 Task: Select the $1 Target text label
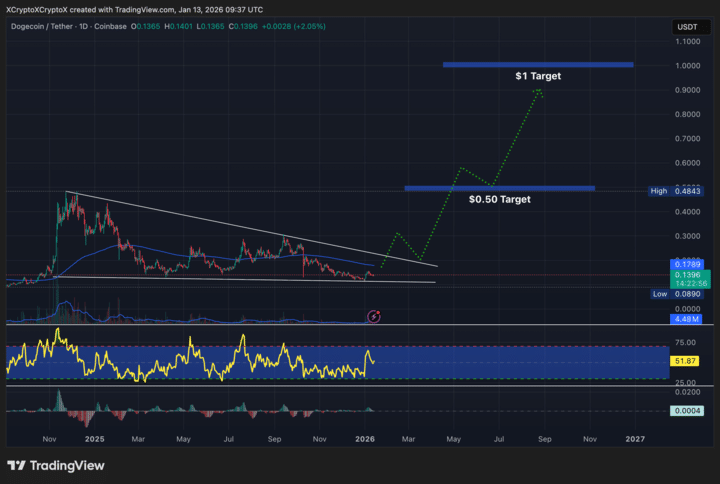pos(538,77)
